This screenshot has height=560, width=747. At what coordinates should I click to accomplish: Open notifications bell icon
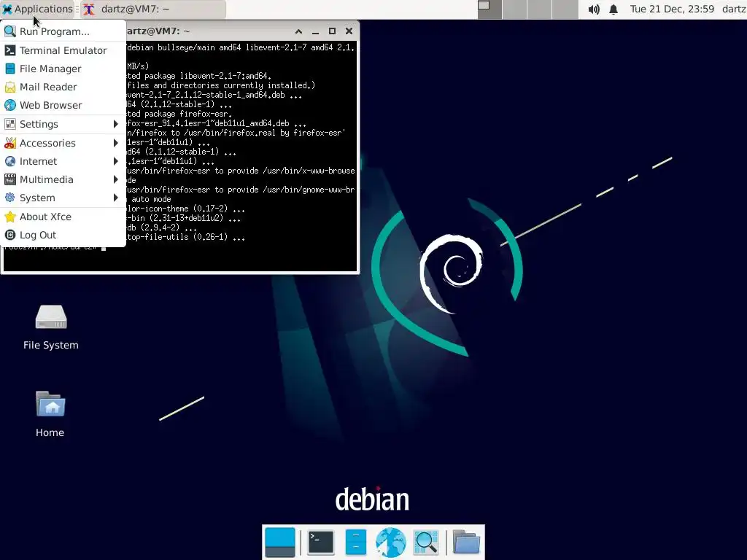(614, 9)
